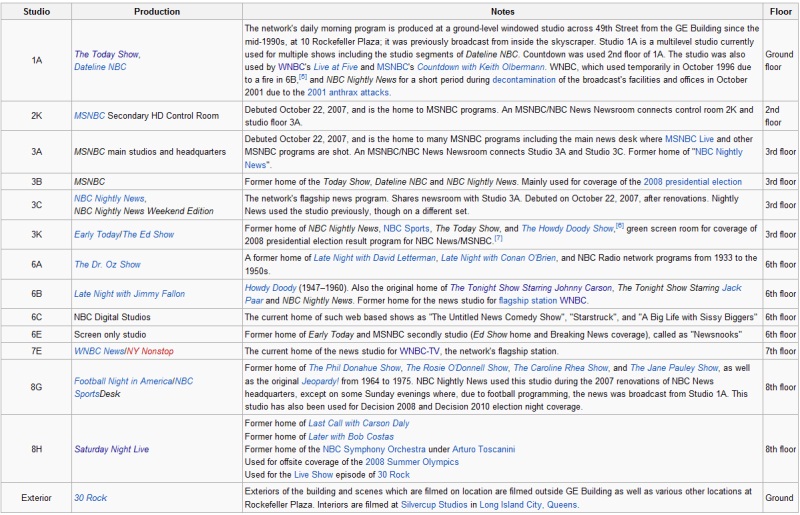
Task: Follow the 2008 Summer Olympics link
Action: pyautogui.click(x=412, y=462)
